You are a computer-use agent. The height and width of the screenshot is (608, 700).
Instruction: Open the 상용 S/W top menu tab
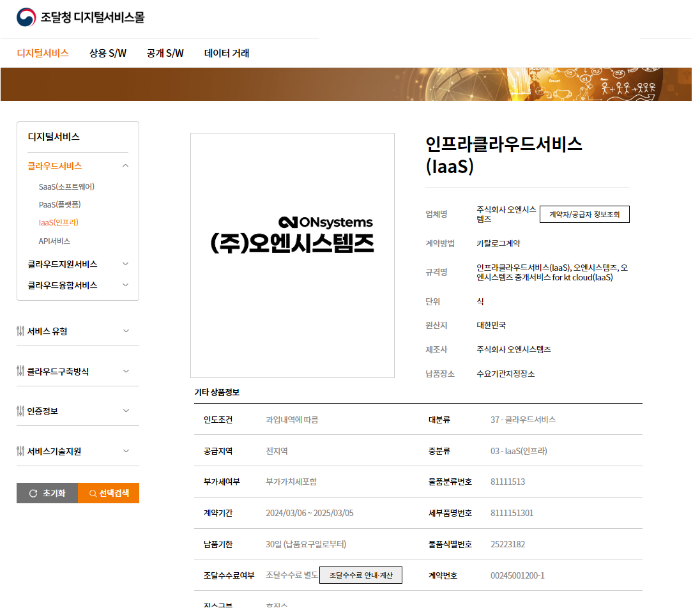[x=107, y=53]
